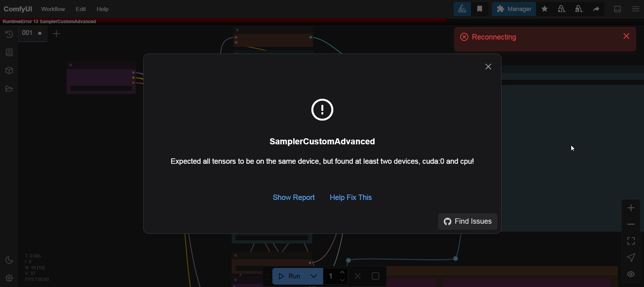644x287 pixels.
Task: Open the Edit menu
Action: coord(81,9)
